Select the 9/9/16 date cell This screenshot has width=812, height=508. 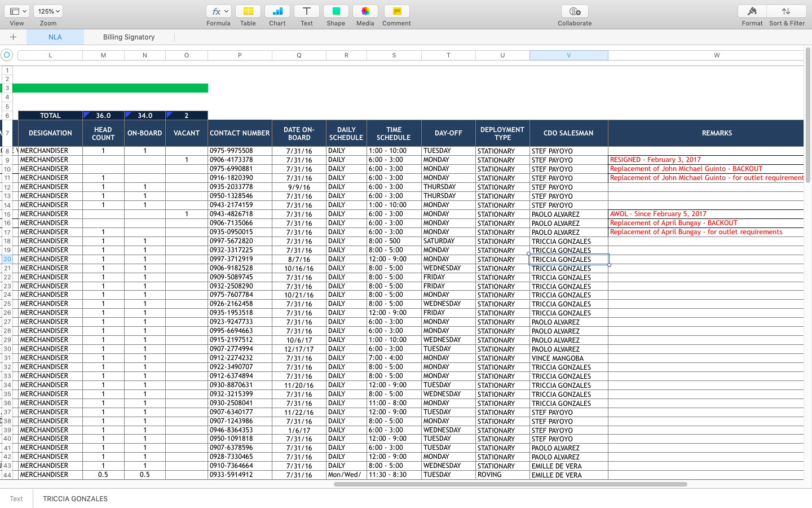tap(299, 187)
